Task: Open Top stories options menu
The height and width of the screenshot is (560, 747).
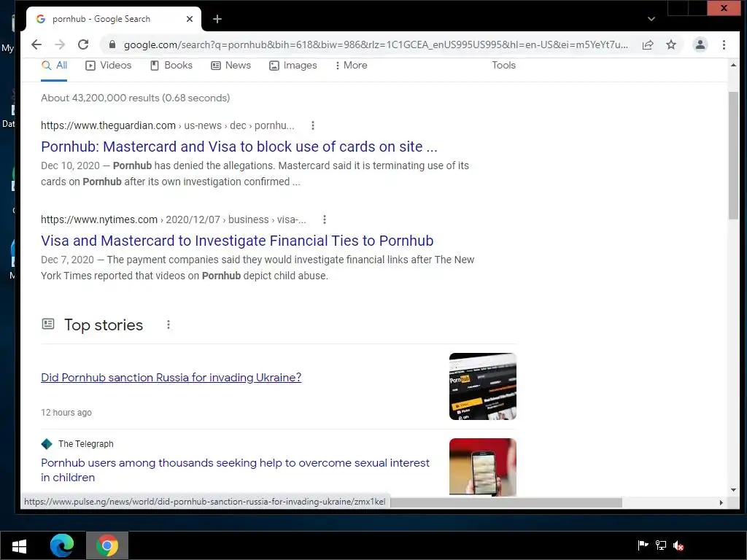Action: [x=169, y=324]
